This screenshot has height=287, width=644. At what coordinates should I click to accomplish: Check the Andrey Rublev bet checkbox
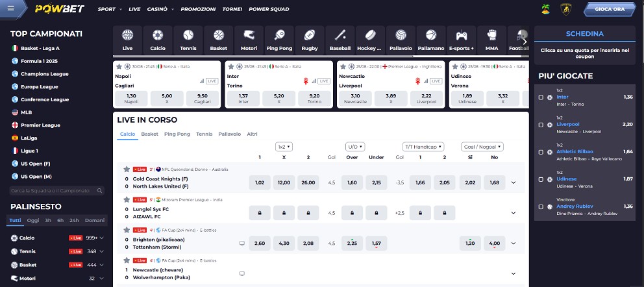click(541, 206)
